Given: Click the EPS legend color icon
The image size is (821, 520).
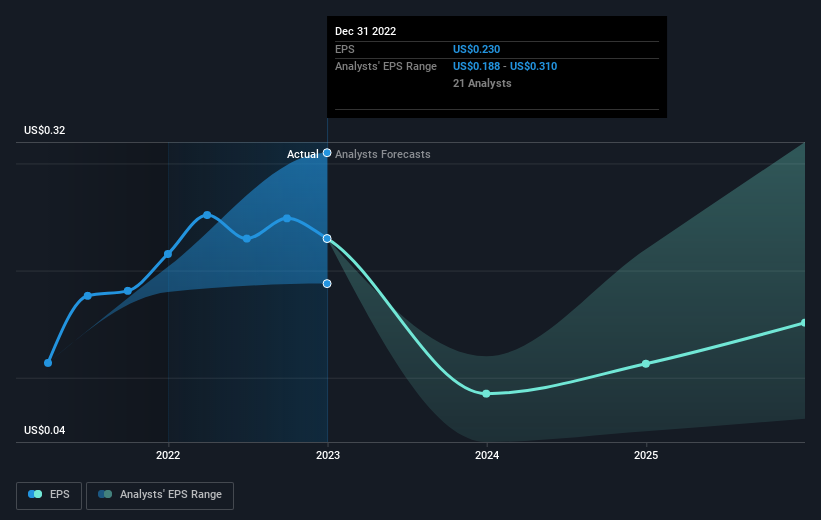Looking at the screenshot, I should point(35,494).
